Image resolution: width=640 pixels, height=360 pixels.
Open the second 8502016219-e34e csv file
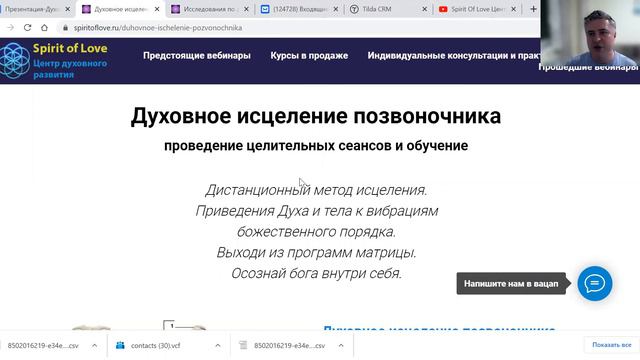(289, 345)
